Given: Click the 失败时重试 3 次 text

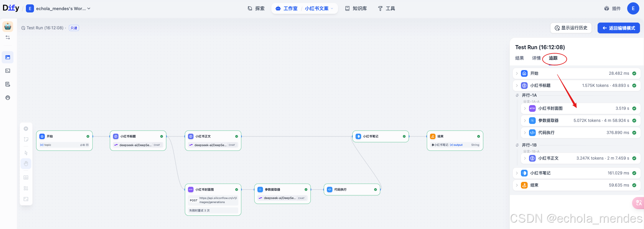Looking at the screenshot, I should click(199, 210).
